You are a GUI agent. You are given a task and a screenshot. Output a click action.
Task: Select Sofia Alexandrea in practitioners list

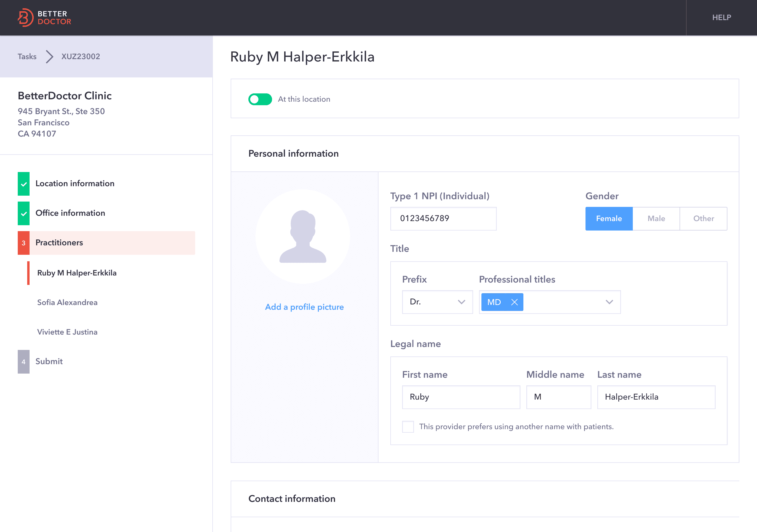(67, 302)
